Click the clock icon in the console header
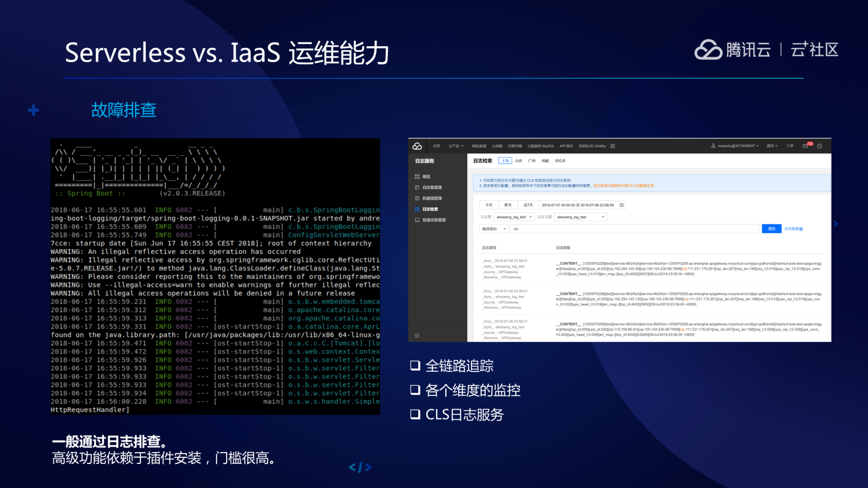This screenshot has width=868, height=488. pos(819,146)
